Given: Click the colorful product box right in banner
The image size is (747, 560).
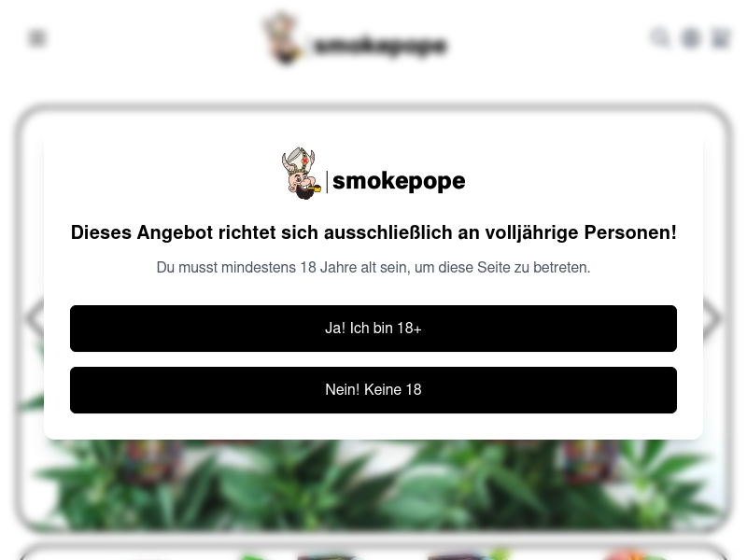Looking at the screenshot, I should click(589, 461).
